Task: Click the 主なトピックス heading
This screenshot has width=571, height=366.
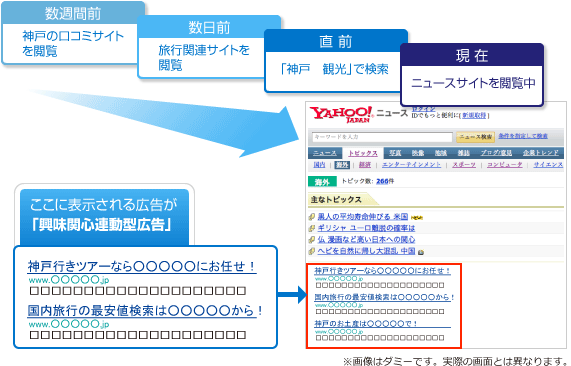Action: [336, 200]
